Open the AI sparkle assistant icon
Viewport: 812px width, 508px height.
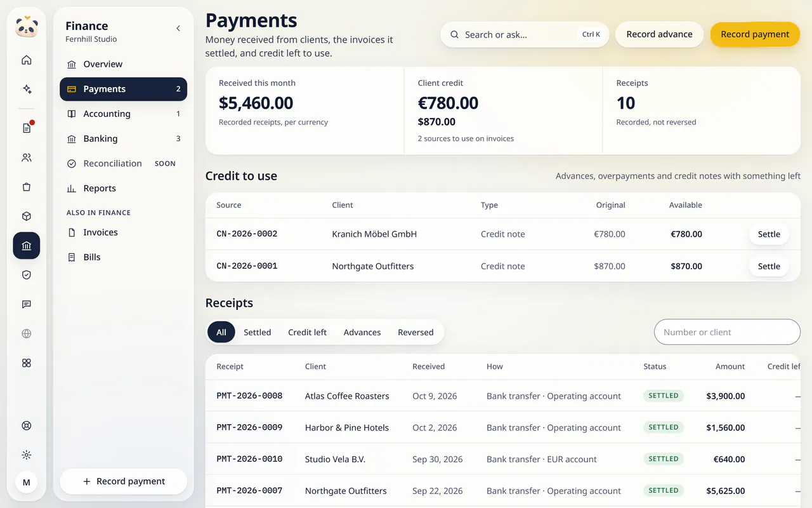pyautogui.click(x=27, y=90)
